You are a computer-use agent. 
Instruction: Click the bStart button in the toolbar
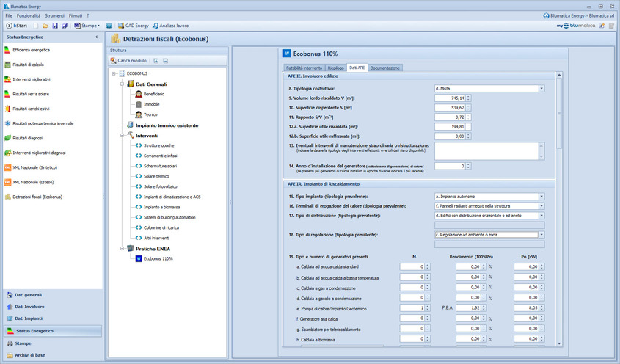[17, 26]
